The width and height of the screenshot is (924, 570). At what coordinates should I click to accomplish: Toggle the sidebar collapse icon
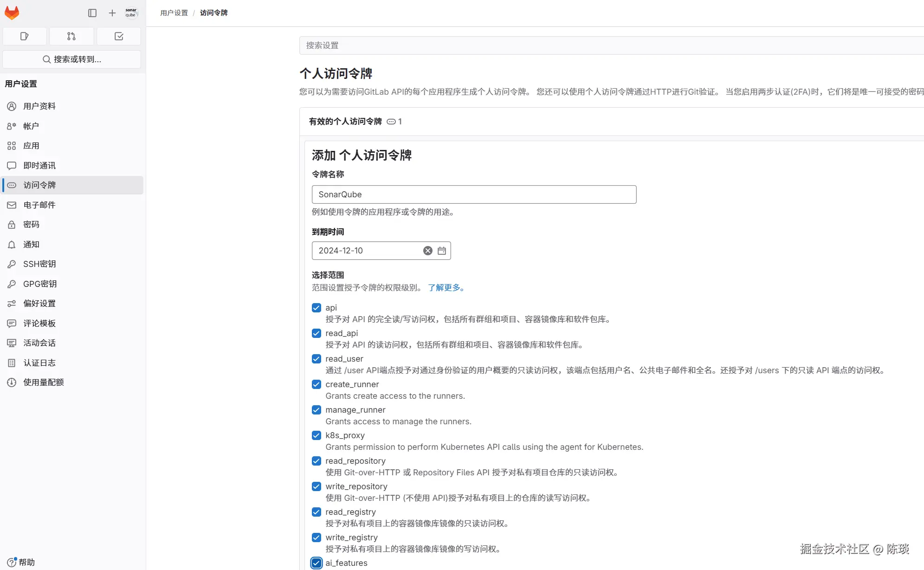click(92, 13)
